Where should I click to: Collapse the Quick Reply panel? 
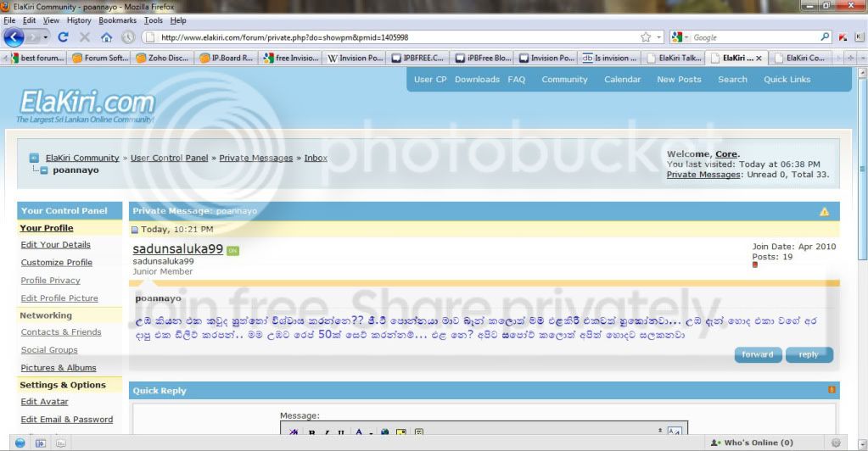pyautogui.click(x=832, y=390)
